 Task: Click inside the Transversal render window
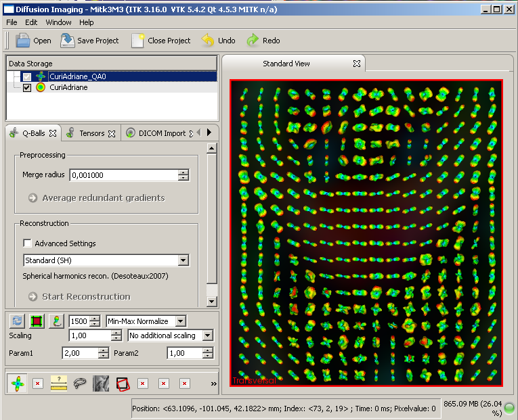tap(366, 233)
